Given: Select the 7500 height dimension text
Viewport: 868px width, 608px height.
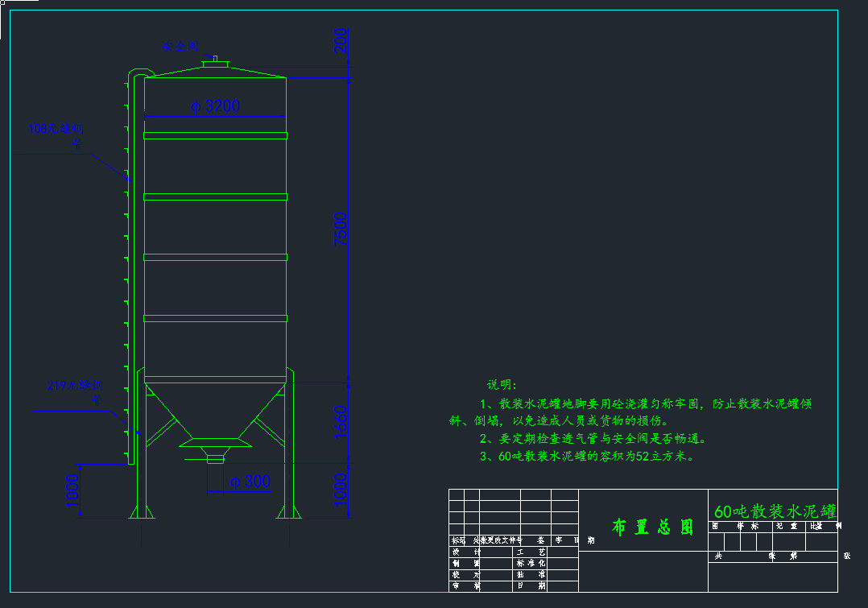Looking at the screenshot, I should click(341, 229).
